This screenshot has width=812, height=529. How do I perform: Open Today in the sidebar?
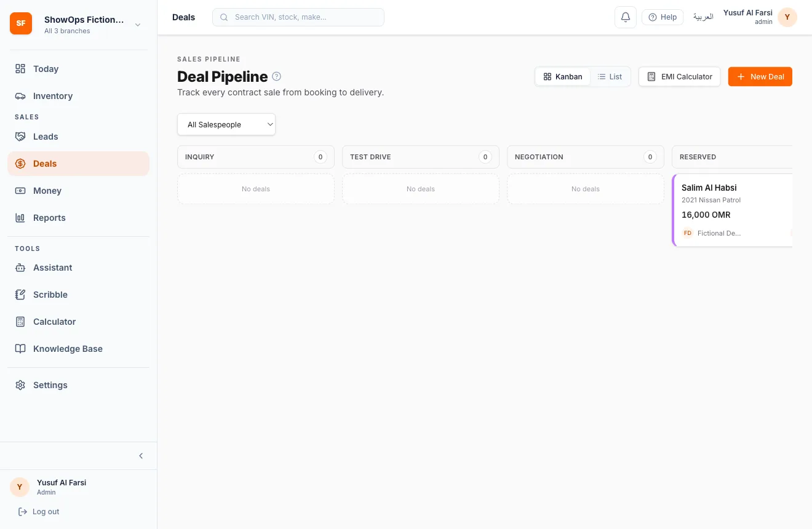coord(79,69)
